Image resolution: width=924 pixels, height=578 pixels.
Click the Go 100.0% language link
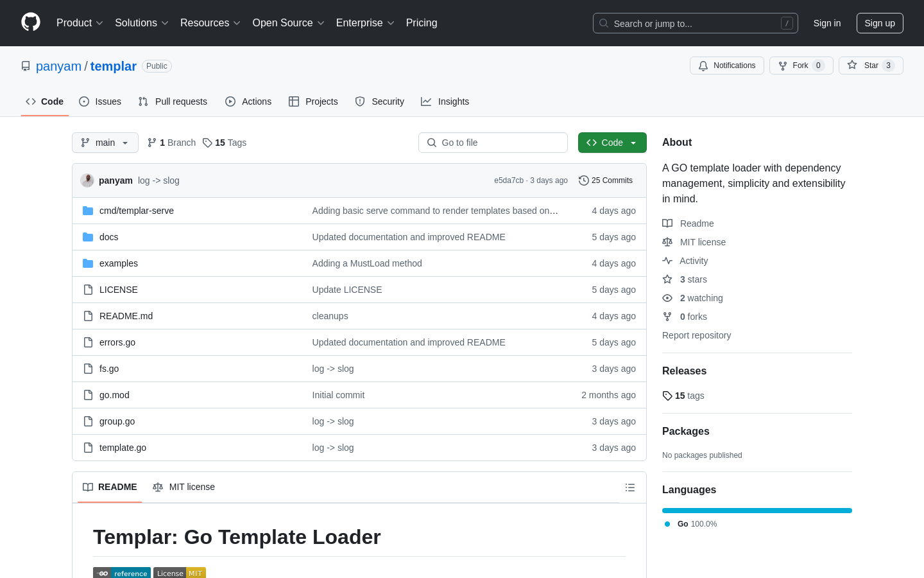coord(690,524)
